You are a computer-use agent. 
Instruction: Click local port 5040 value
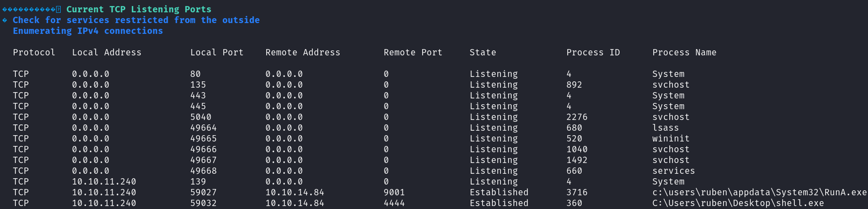(201, 117)
